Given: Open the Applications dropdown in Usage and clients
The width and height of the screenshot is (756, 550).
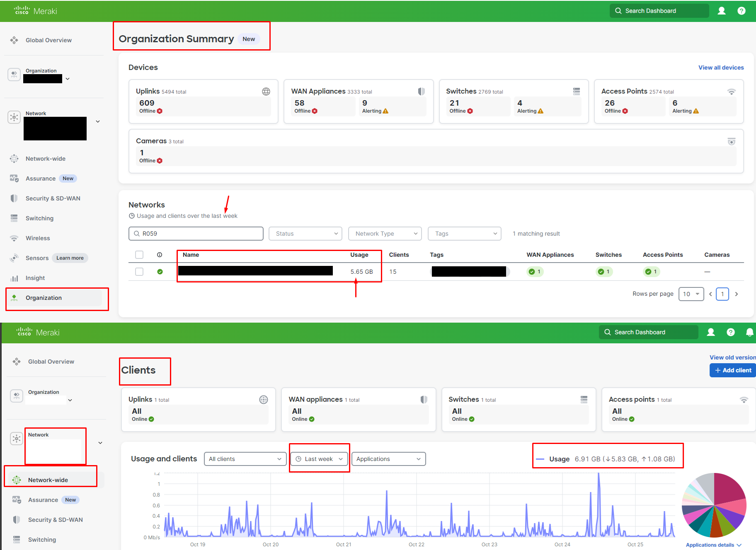Looking at the screenshot, I should point(388,458).
